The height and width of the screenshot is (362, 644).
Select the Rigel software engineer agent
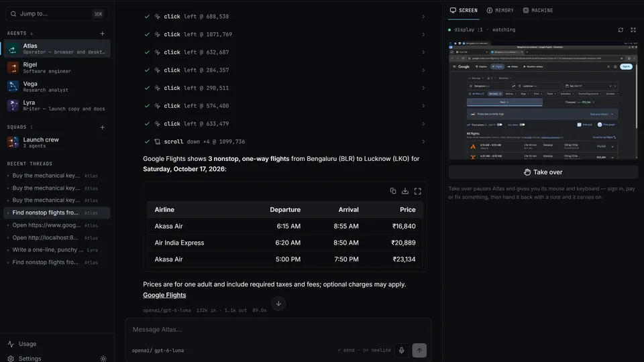coord(56,67)
